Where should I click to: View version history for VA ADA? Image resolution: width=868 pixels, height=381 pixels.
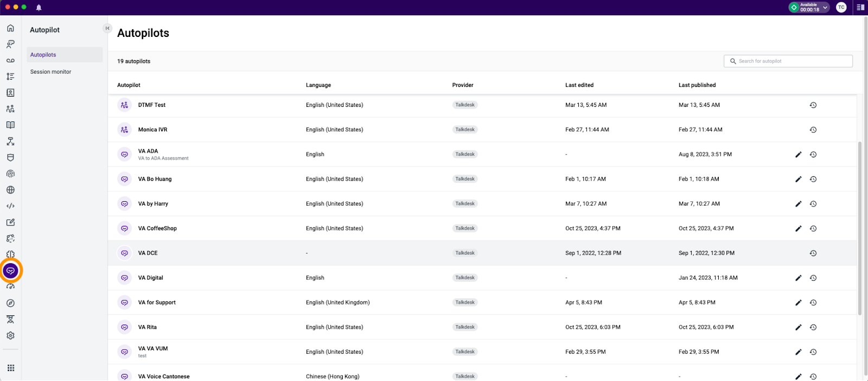pyautogui.click(x=813, y=155)
